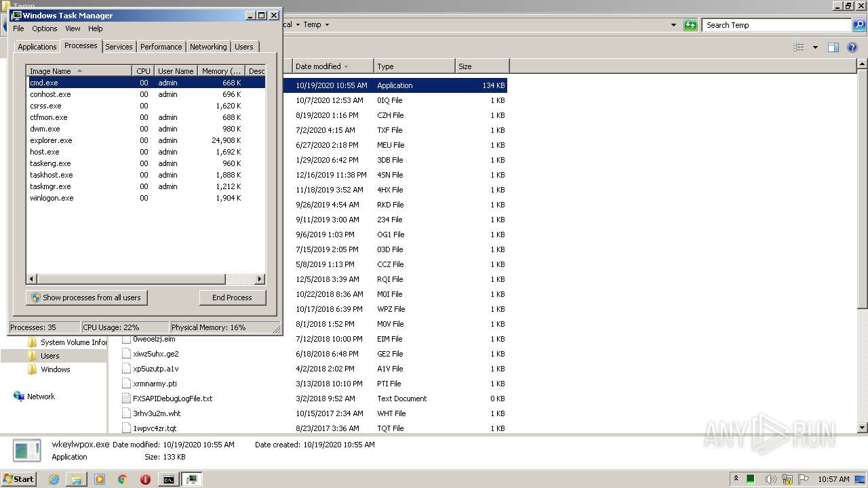This screenshot has width=868, height=488.
Task: Select System Volume Information folder in tree
Action: [73, 342]
